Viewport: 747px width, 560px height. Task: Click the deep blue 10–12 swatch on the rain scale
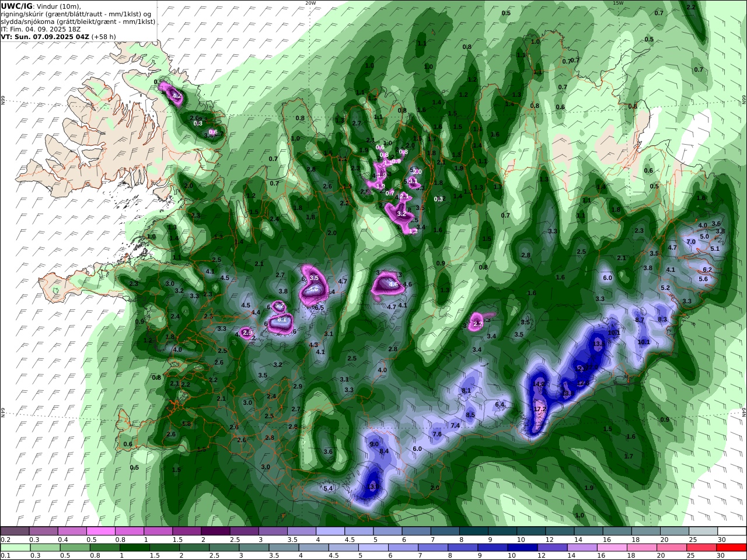pyautogui.click(x=522, y=548)
